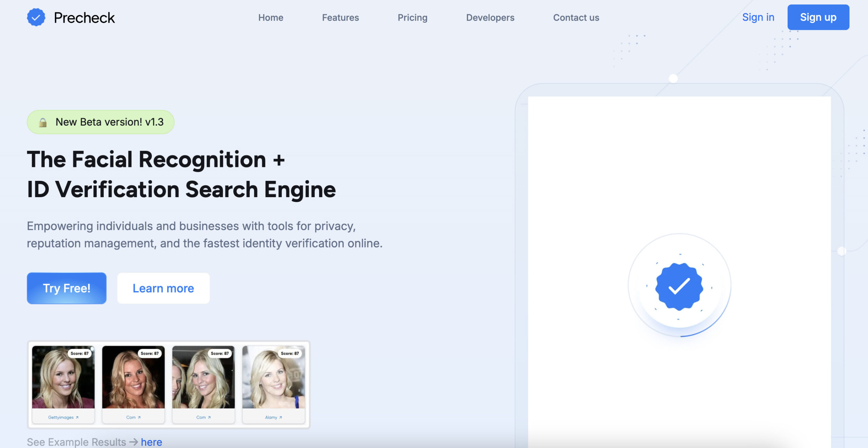Image resolution: width=868 pixels, height=448 pixels.
Task: Click the Precheck blue checkmark logo icon
Action: [36, 17]
